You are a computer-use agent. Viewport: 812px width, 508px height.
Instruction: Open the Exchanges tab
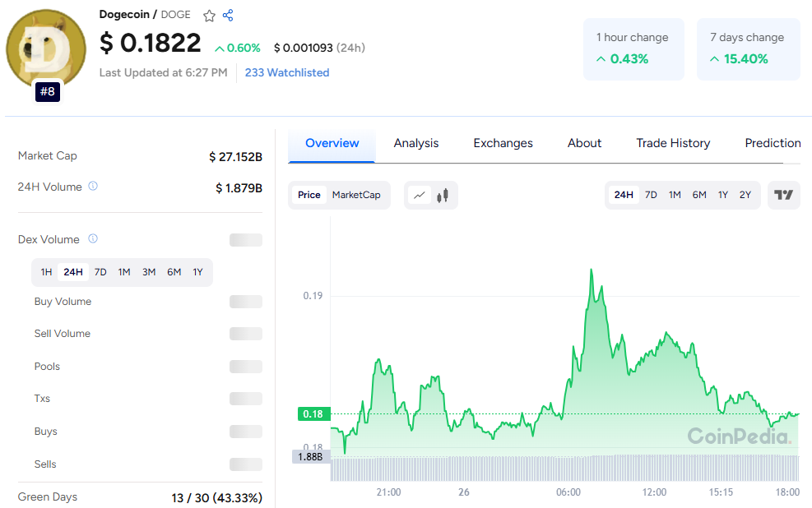point(503,143)
